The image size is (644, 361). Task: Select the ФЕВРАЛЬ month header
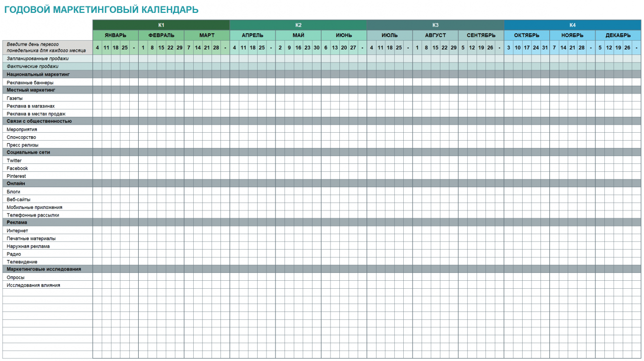click(x=161, y=35)
